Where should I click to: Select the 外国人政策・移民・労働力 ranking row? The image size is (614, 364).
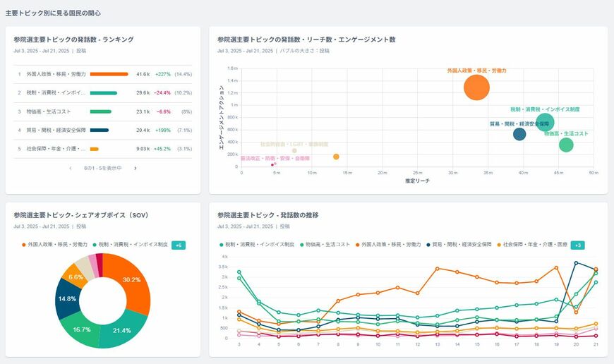pos(56,74)
